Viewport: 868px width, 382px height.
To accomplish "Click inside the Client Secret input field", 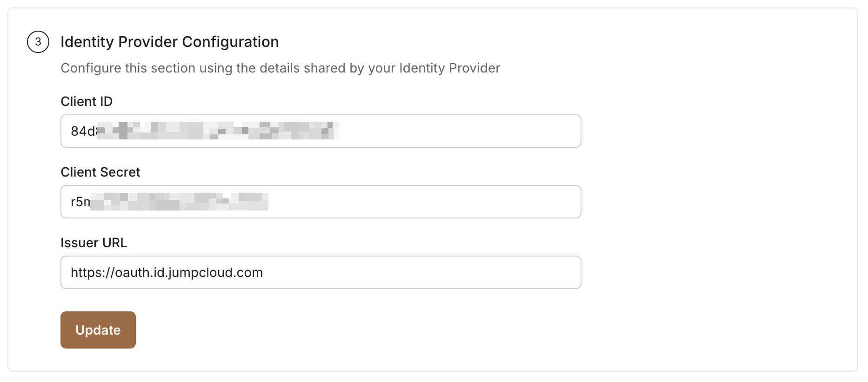I will coord(320,202).
